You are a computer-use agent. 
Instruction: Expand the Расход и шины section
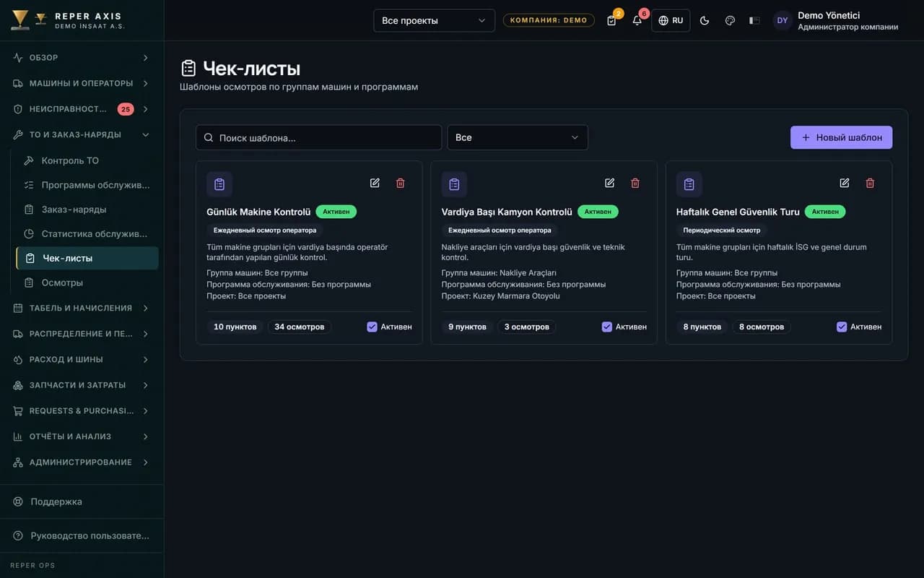82,359
